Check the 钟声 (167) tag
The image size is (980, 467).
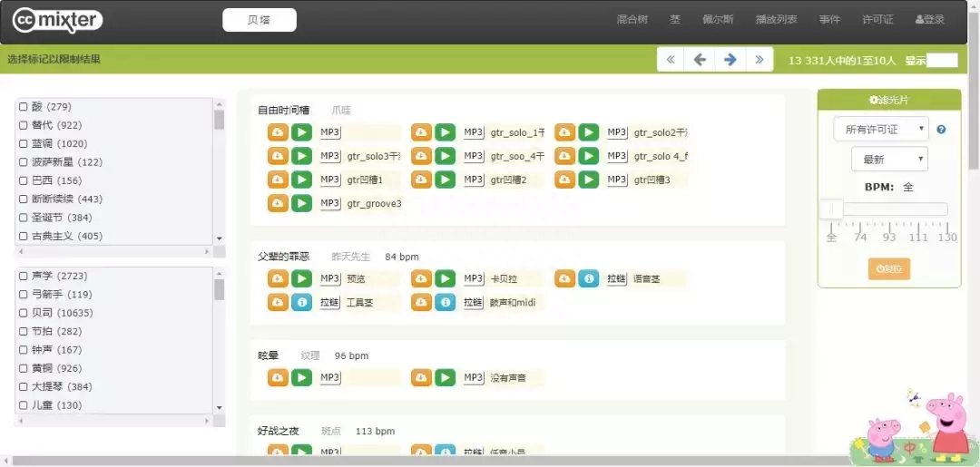pos(23,350)
